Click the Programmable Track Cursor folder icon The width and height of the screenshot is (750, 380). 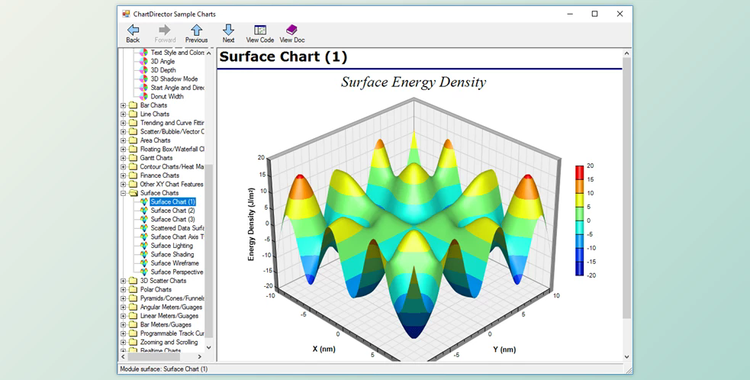pyautogui.click(x=132, y=333)
